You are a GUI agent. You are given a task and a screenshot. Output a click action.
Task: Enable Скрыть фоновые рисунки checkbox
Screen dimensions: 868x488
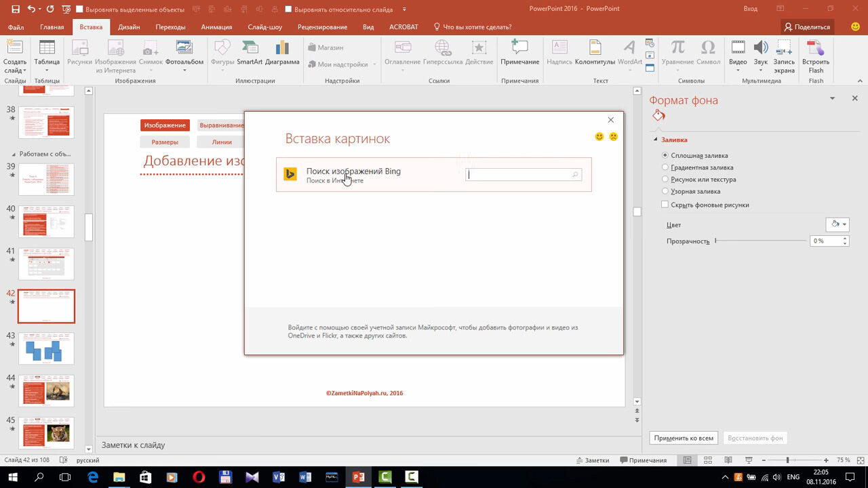665,205
